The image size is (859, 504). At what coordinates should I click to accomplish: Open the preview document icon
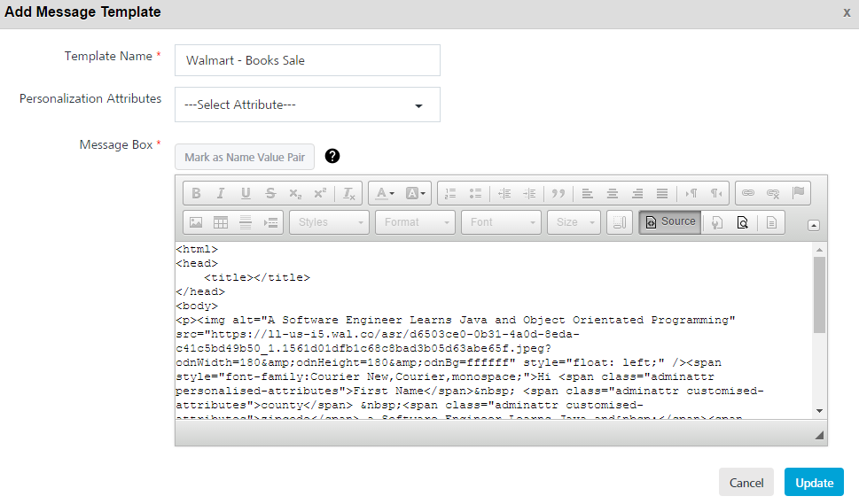point(742,222)
